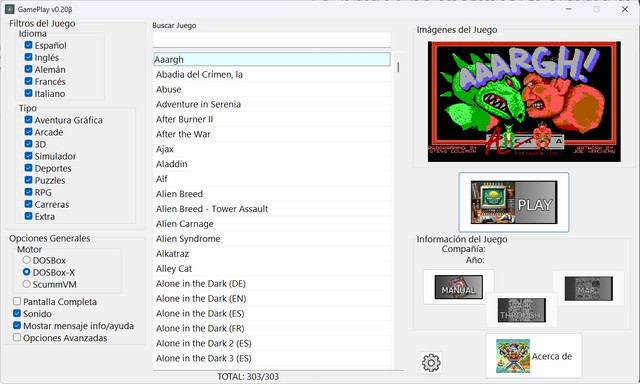The width and height of the screenshot is (640, 384).
Task: Click the game list scrollbar thumb
Action: tap(398, 67)
